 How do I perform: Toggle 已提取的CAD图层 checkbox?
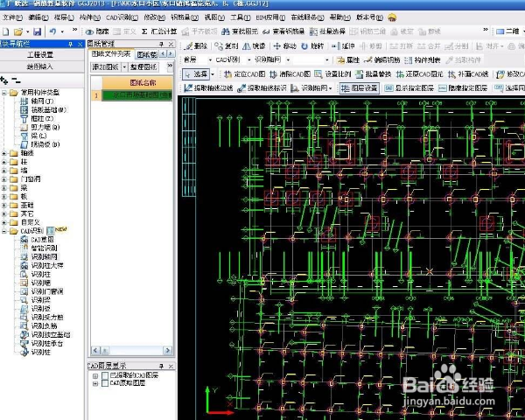point(105,375)
